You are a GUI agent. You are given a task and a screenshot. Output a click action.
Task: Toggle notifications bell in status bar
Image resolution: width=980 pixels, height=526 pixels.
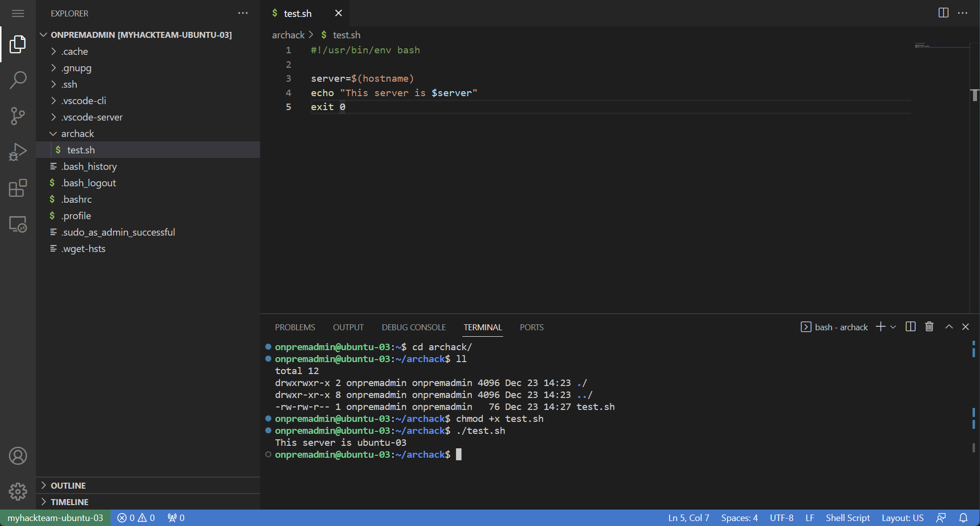click(964, 518)
